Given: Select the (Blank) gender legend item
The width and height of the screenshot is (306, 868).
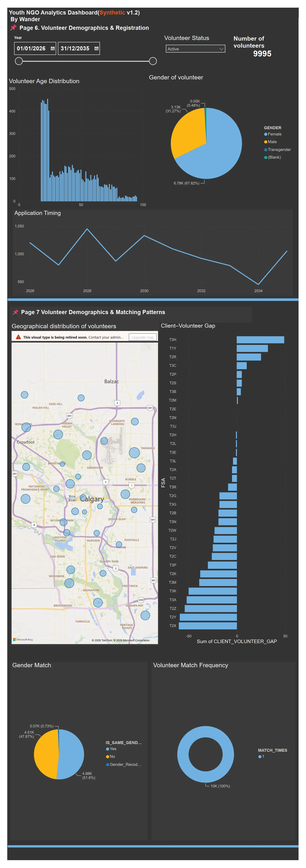Looking at the screenshot, I should [x=272, y=157].
